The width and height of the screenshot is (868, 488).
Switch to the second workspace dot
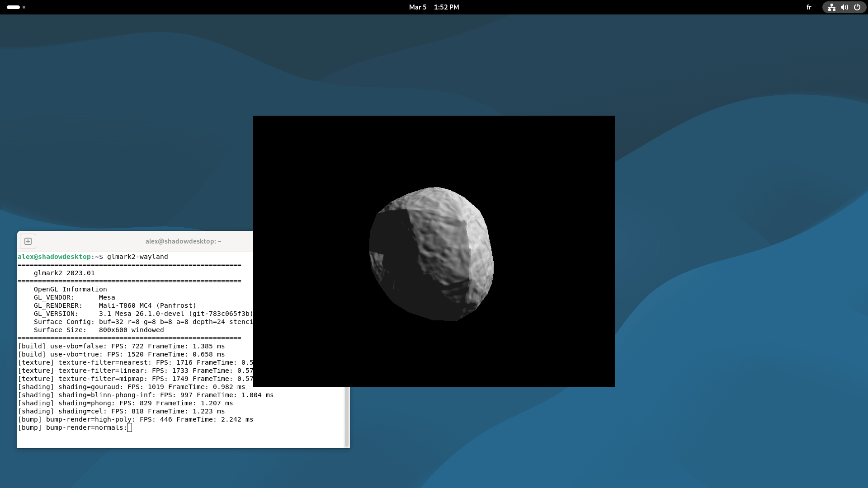pyautogui.click(x=24, y=7)
